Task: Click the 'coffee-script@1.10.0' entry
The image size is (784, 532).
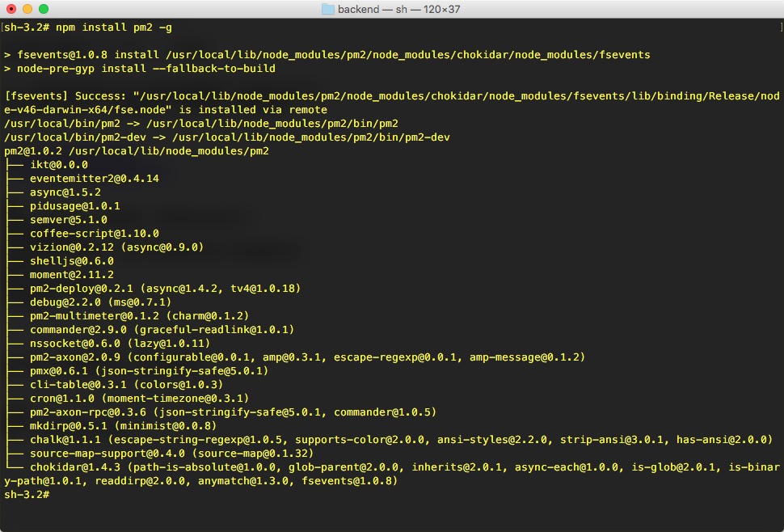Action: [94, 234]
